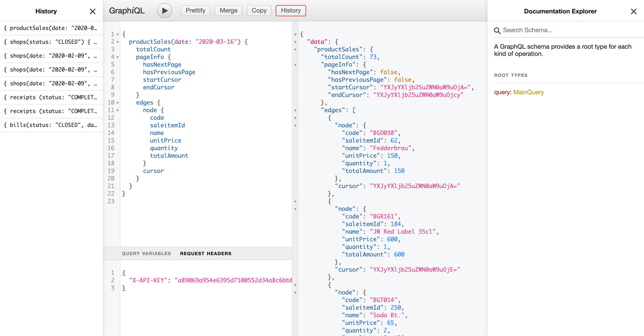Copy the query with Copy button
Viewport: 644px width, 336px height.
pos(259,11)
